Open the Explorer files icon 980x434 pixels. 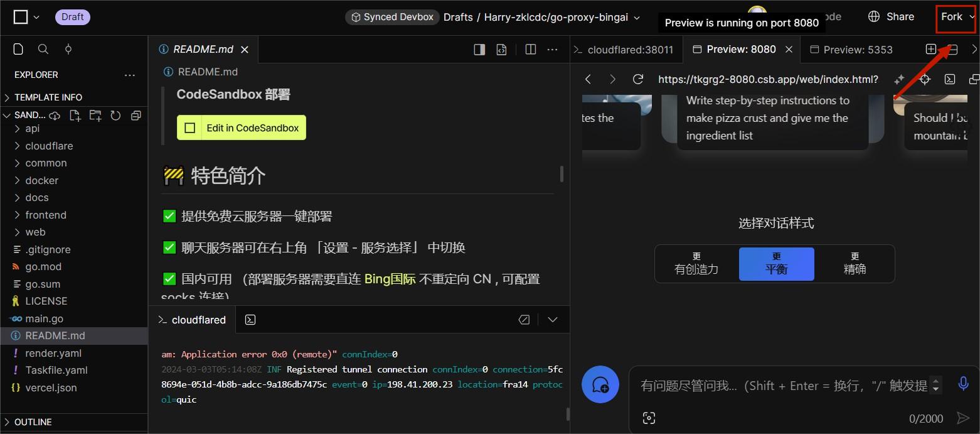tap(18, 49)
